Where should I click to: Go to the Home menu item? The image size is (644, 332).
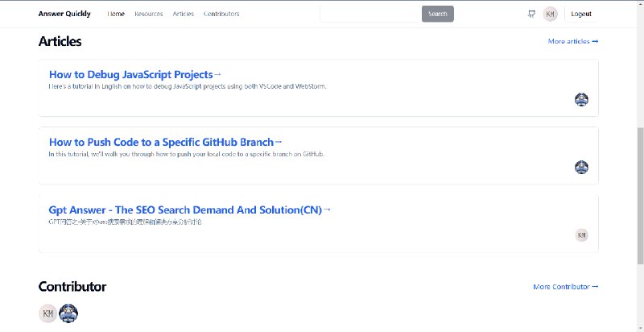116,14
